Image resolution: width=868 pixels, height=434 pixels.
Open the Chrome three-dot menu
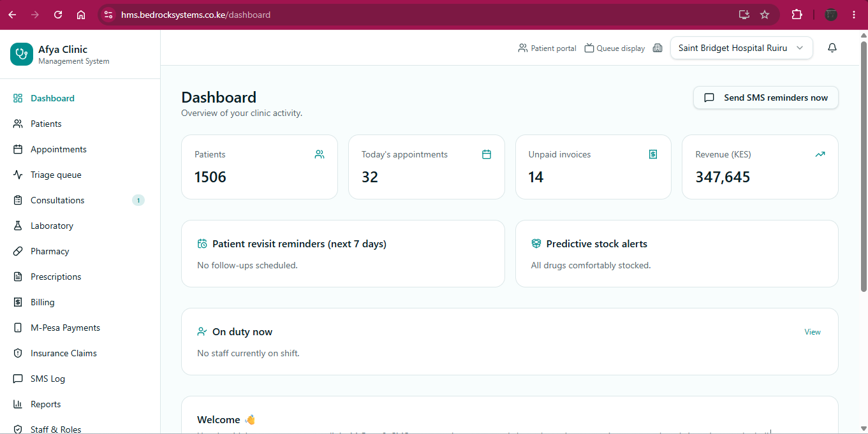coord(854,15)
